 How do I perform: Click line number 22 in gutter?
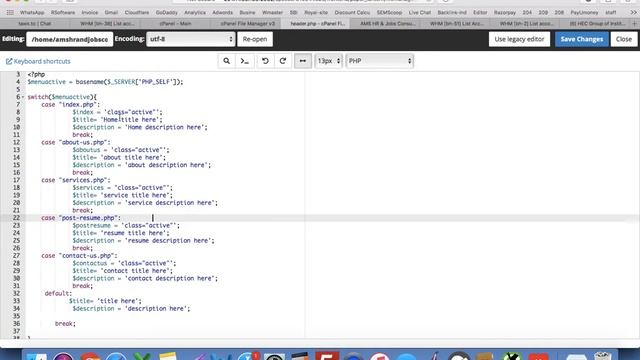click(x=16, y=218)
